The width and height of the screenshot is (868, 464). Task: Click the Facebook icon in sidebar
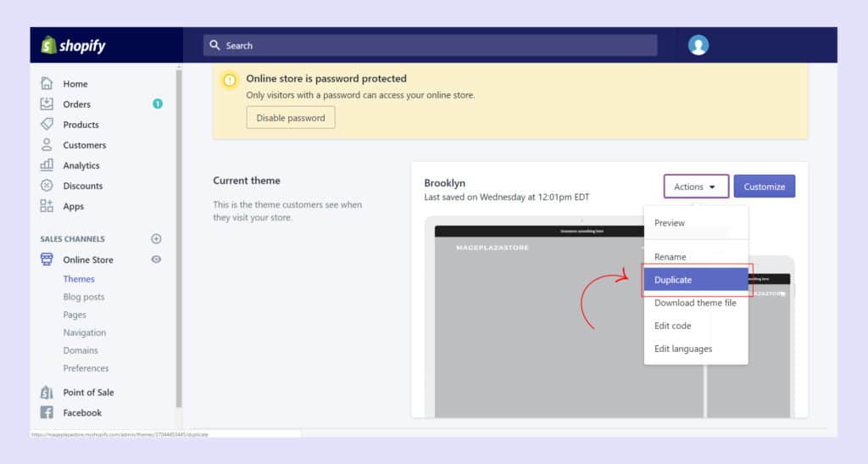pos(47,412)
